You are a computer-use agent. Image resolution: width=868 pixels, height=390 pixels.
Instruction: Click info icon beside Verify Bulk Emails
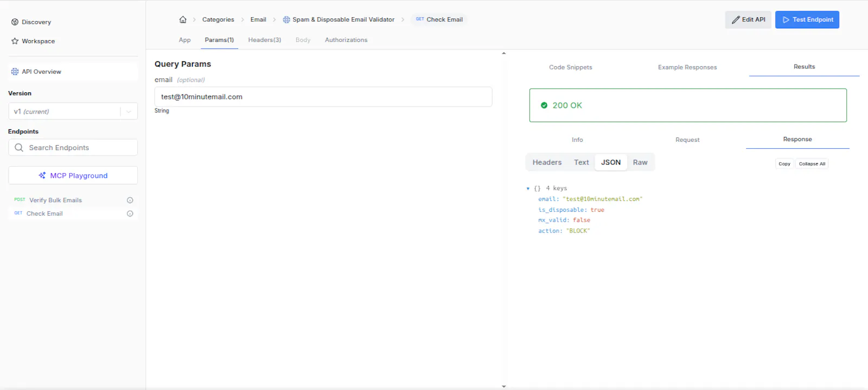(130, 200)
